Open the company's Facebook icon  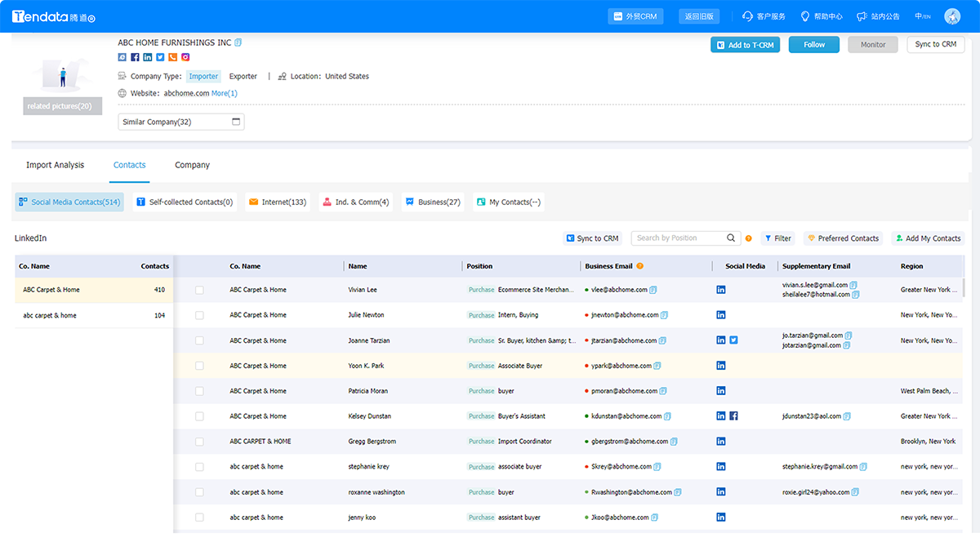tap(135, 57)
